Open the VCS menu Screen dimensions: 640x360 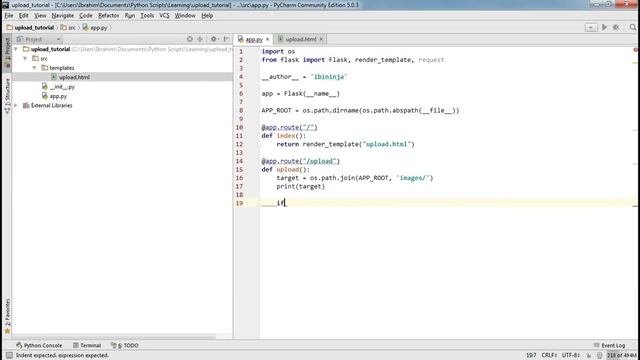pyautogui.click(x=164, y=16)
